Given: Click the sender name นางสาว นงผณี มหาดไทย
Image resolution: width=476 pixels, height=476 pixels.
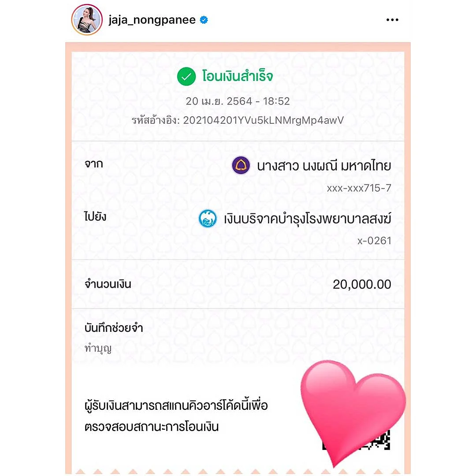Looking at the screenshot, I should click(324, 166).
